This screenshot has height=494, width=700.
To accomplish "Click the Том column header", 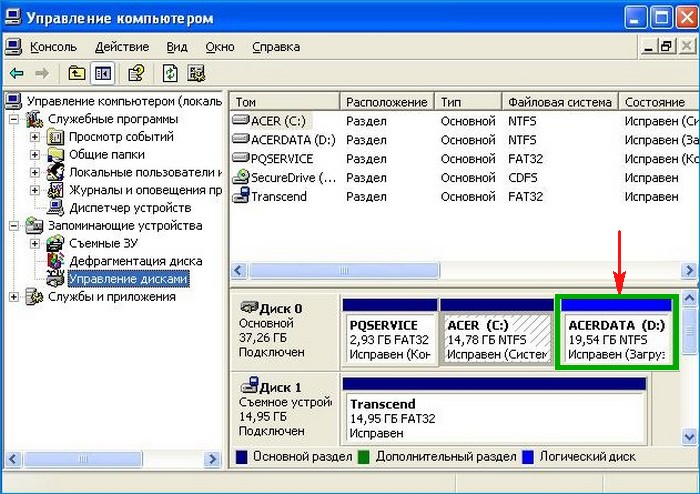I will (285, 102).
